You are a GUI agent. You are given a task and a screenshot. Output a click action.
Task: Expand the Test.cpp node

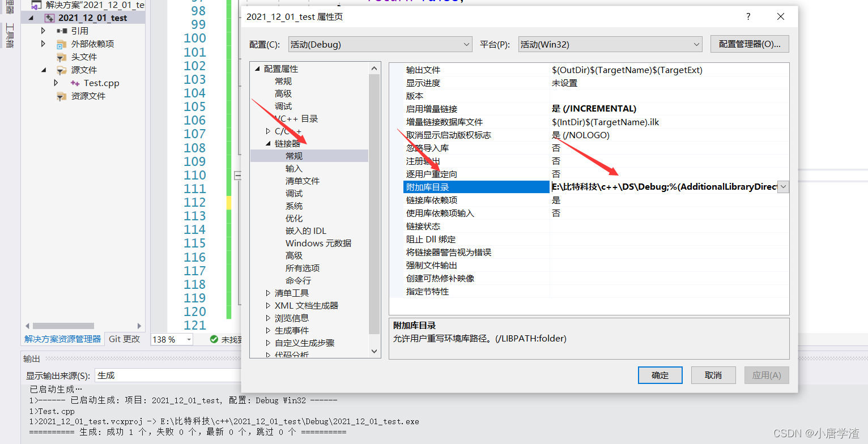(x=56, y=83)
